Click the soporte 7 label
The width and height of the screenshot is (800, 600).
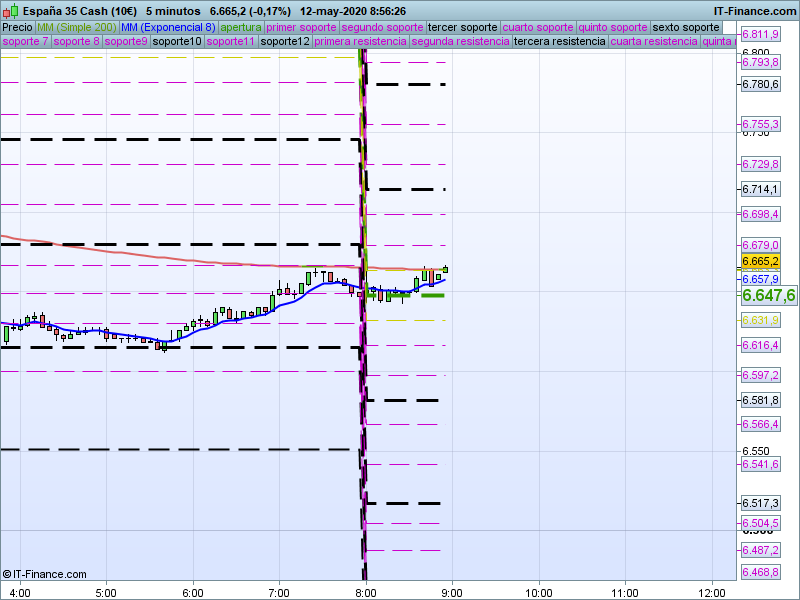(x=26, y=41)
